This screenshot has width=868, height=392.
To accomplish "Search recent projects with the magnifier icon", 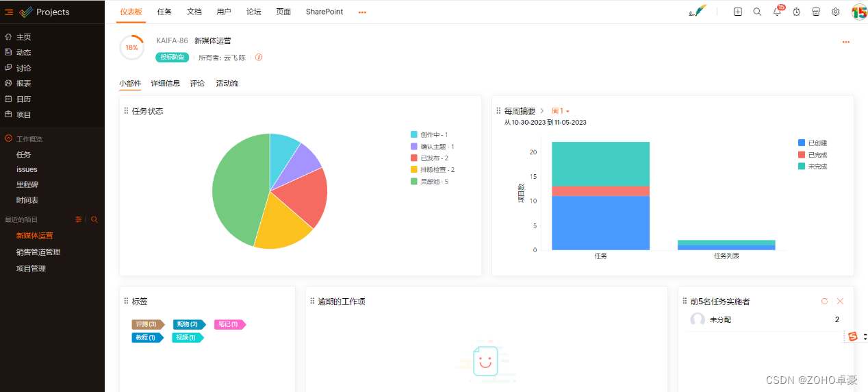I will tap(94, 219).
